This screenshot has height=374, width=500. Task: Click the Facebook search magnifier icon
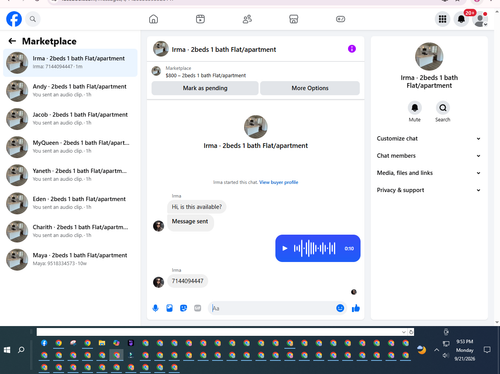coord(33,19)
